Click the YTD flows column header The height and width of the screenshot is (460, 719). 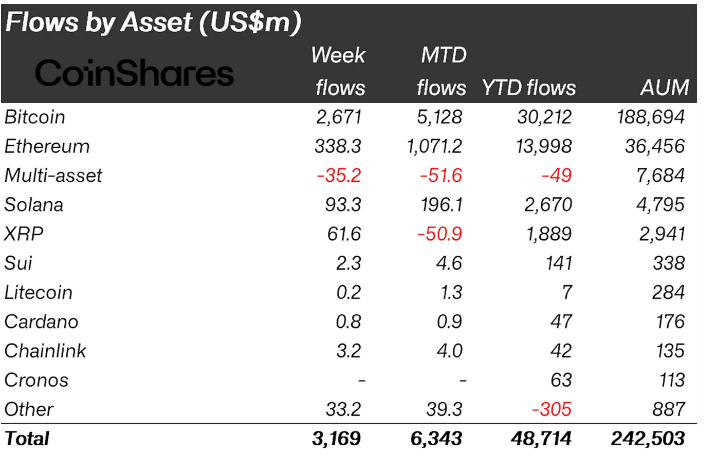(526, 88)
